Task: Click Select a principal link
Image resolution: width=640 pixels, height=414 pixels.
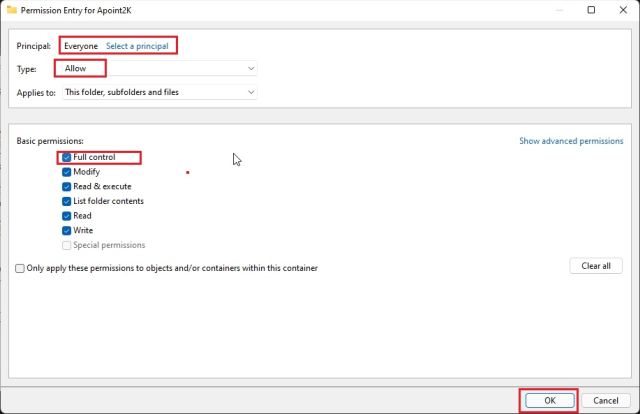Action: (x=137, y=46)
